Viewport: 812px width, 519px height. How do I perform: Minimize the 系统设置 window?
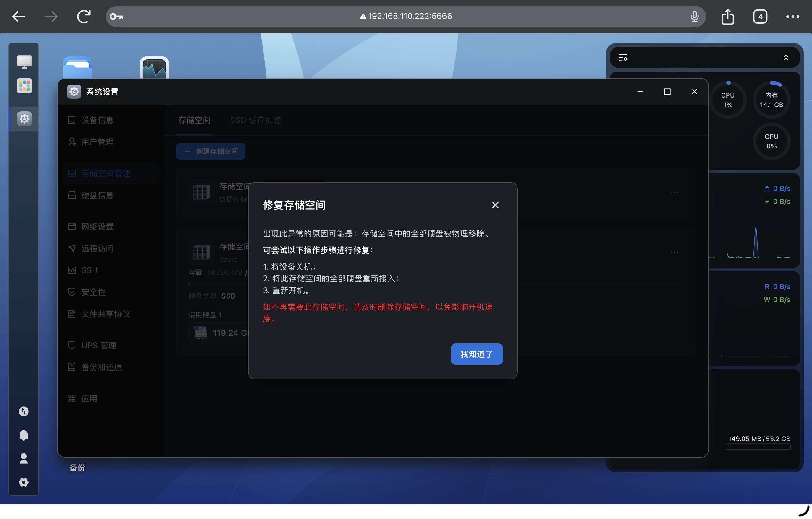[640, 92]
